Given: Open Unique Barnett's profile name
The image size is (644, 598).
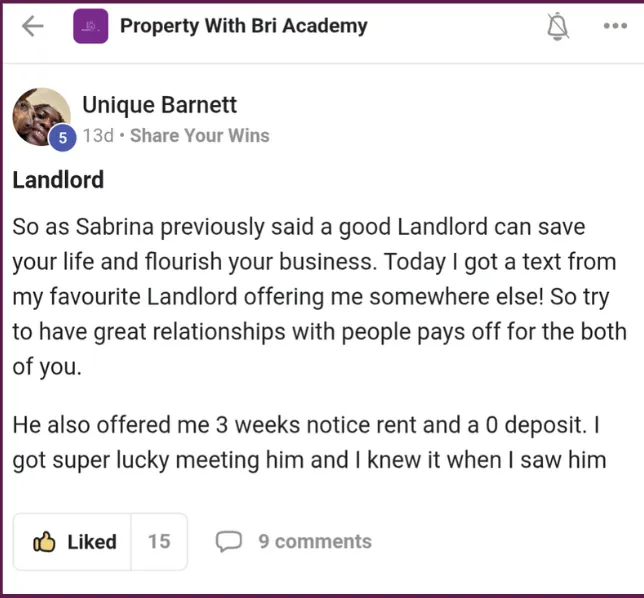Looking at the screenshot, I should pos(159,105).
